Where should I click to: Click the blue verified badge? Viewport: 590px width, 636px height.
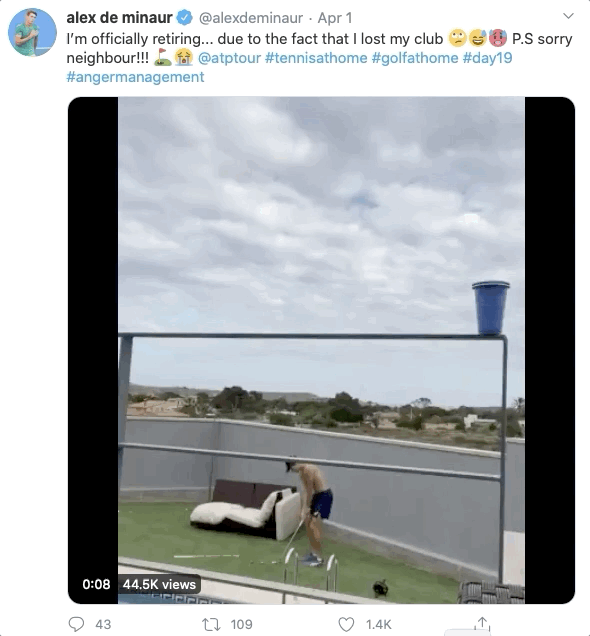[185, 17]
